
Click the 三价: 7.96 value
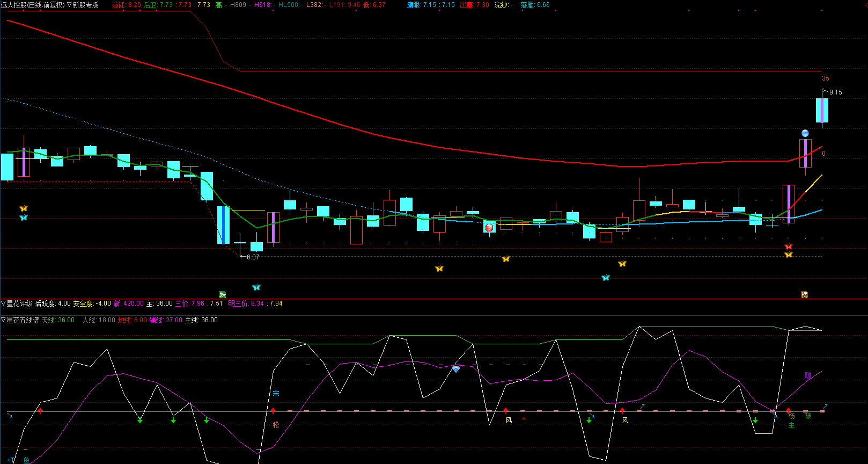[x=190, y=303]
